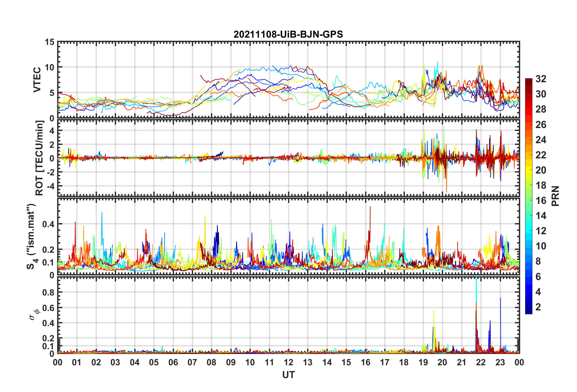Click colorbar tick label 32

pyautogui.click(x=541, y=79)
